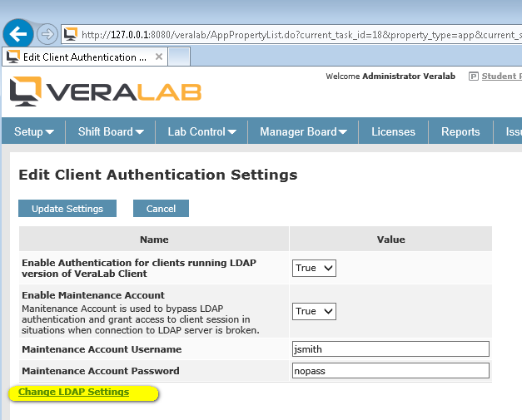Open the Shift Board menu
The width and height of the screenshot is (522, 420).
click(x=111, y=131)
